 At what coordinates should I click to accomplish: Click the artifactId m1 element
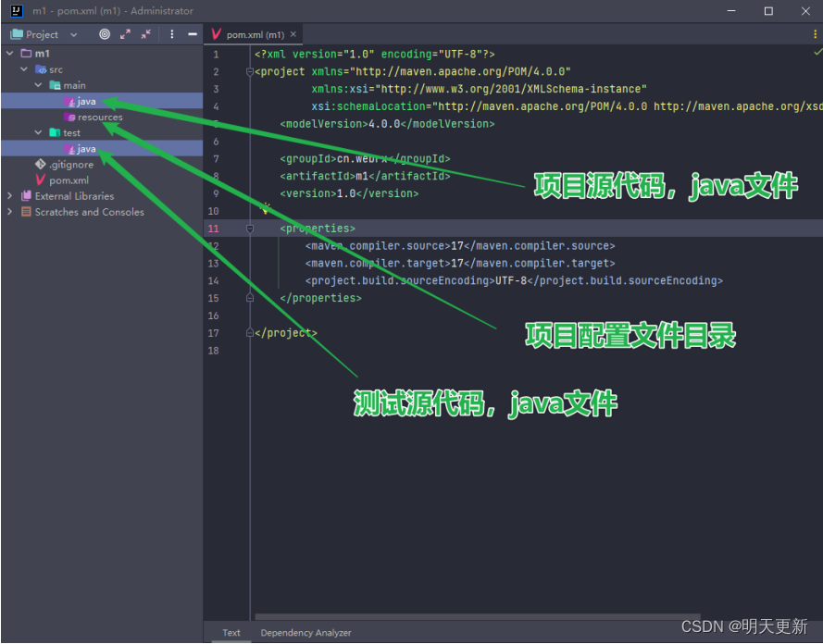[365, 176]
